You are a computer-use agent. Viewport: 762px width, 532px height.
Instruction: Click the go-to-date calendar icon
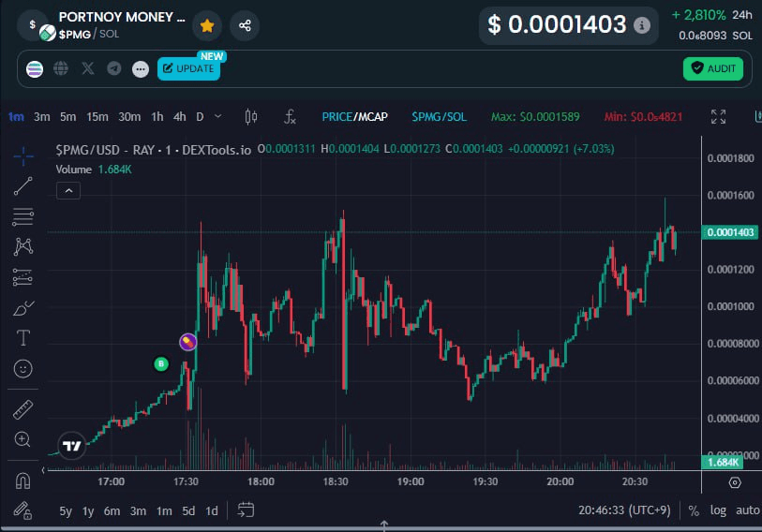point(246,510)
